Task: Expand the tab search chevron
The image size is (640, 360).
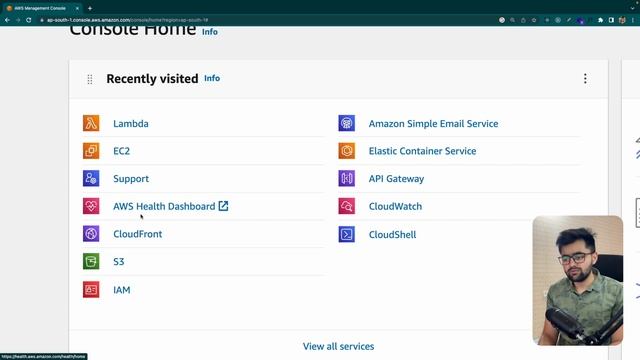Action: [x=633, y=8]
